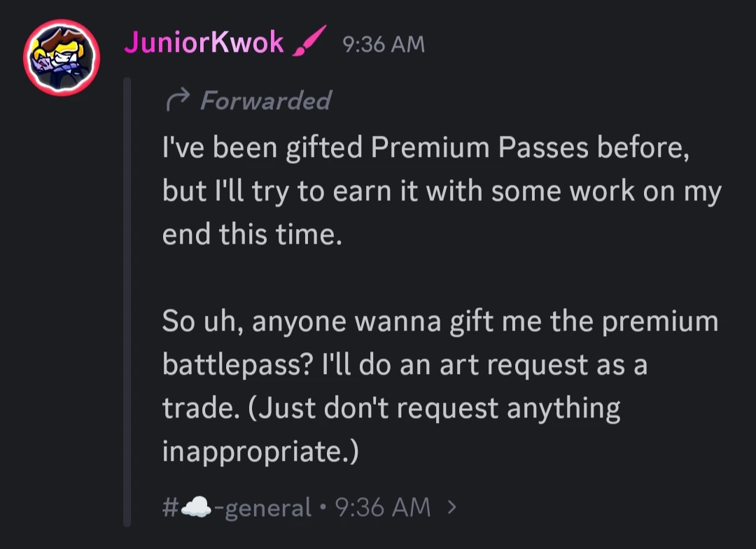The image size is (756, 549).
Task: Select the Forwarded label
Action: tap(266, 101)
